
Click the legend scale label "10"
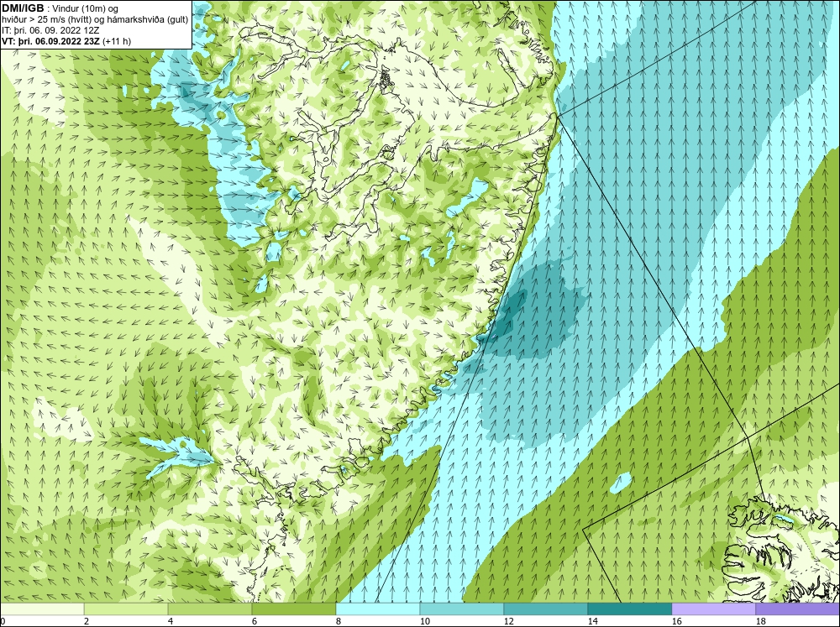(x=425, y=621)
